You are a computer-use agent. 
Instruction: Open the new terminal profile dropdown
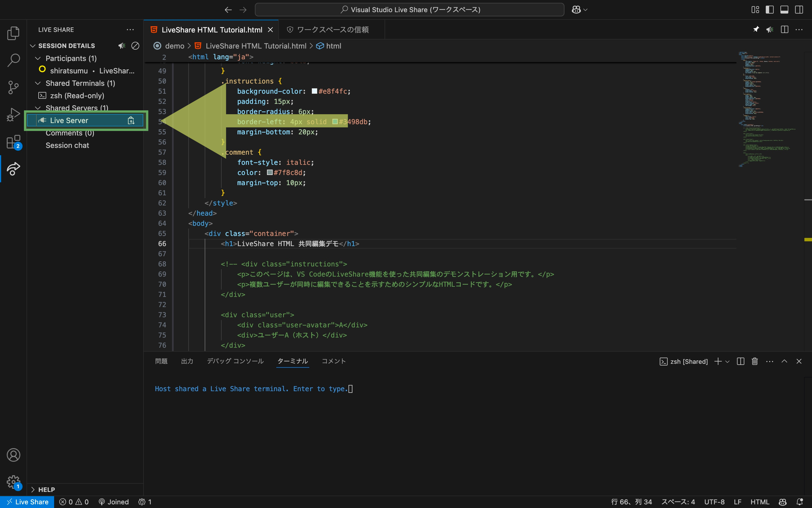coord(727,362)
